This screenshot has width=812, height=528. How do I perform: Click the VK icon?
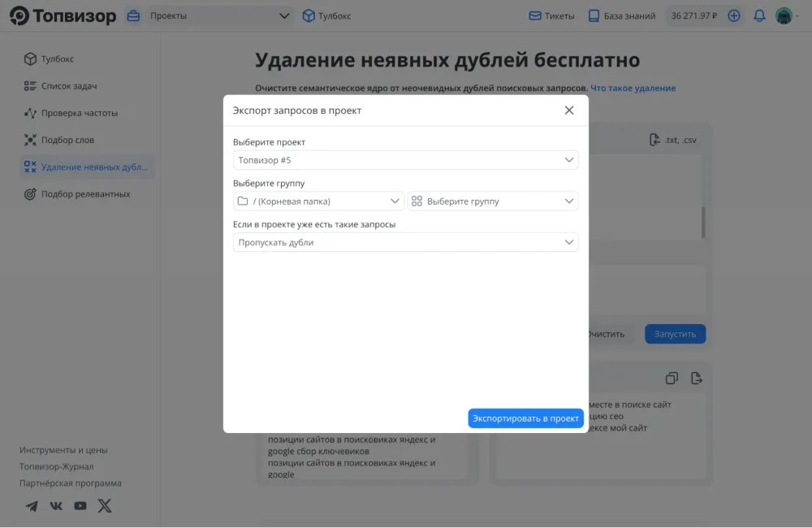[56, 506]
